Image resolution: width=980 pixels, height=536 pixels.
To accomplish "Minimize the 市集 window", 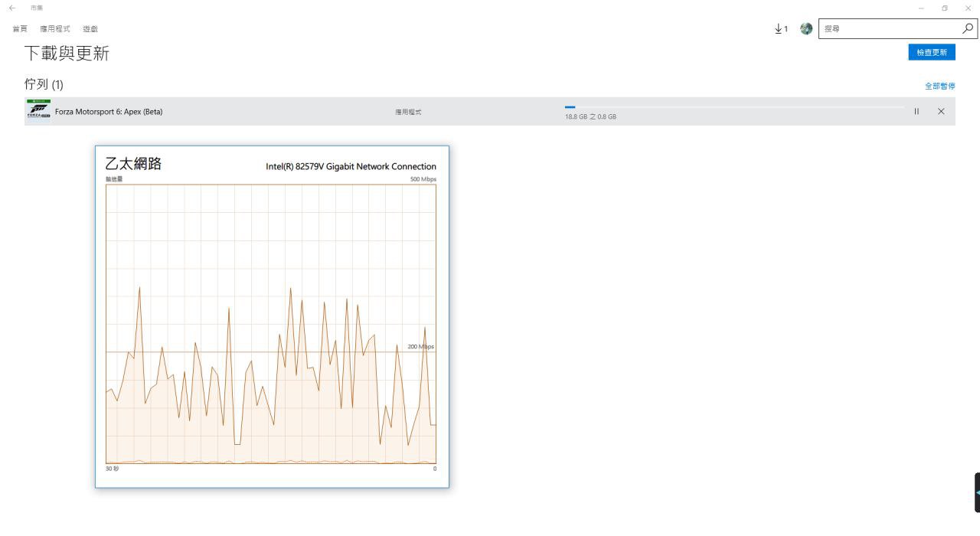I will click(921, 8).
